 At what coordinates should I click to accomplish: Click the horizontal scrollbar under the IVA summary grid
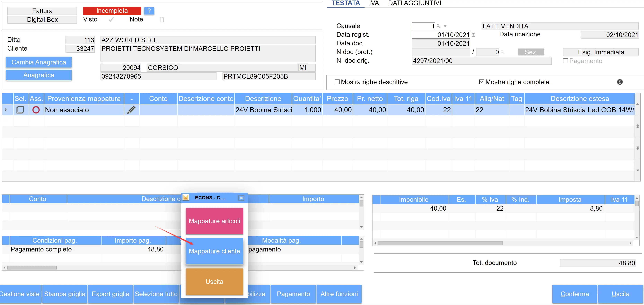tap(440, 243)
